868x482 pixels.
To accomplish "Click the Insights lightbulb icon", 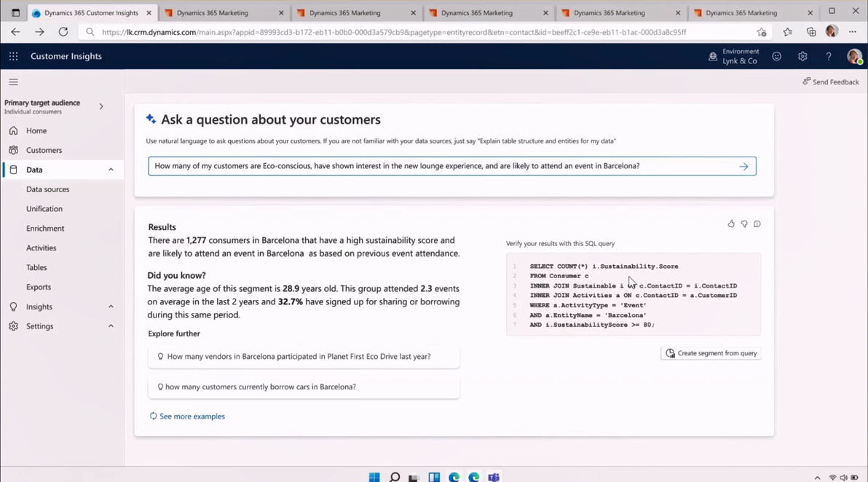I will click(x=13, y=307).
